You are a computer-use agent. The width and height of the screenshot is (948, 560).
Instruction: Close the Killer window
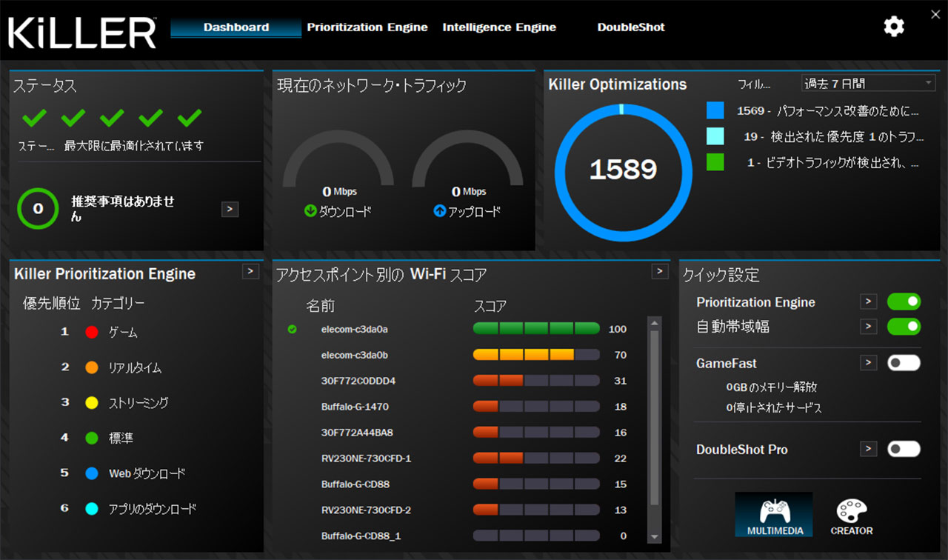[935, 13]
